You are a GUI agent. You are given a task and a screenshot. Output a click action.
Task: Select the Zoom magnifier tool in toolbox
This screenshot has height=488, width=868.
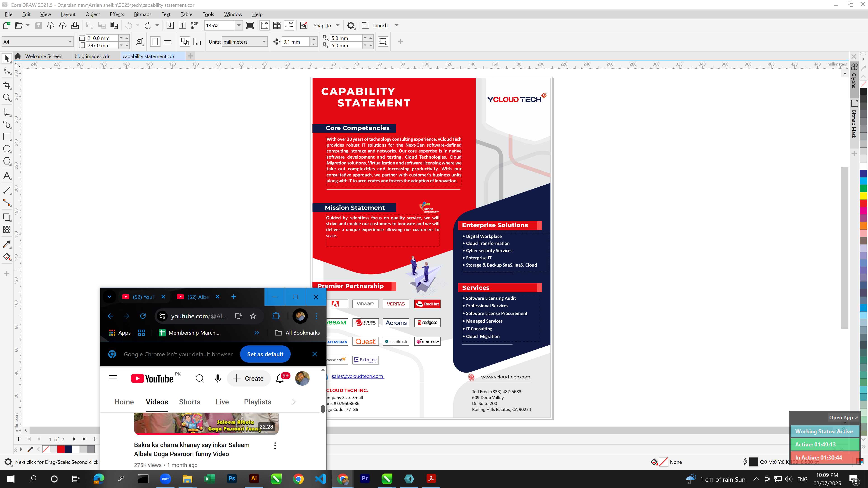7,98
